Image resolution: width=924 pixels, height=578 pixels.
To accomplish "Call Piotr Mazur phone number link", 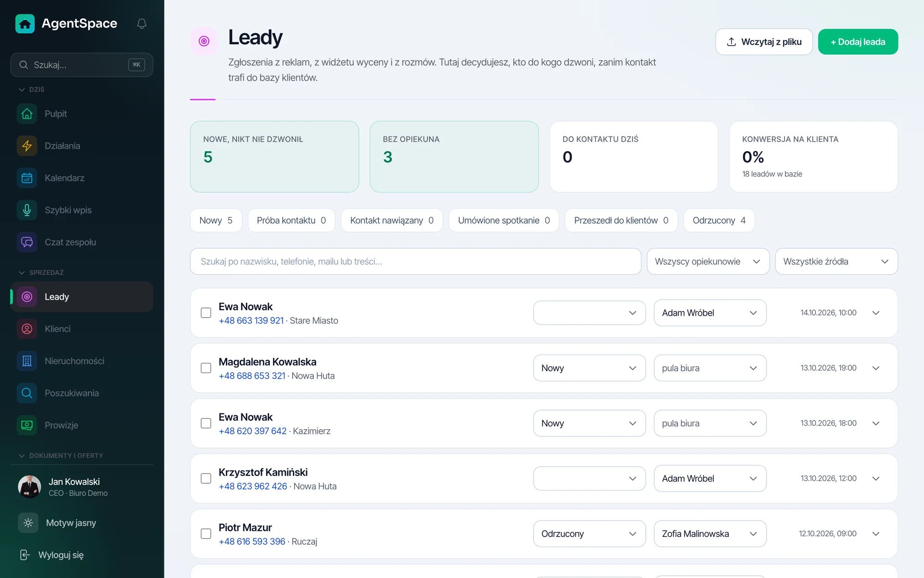I will pos(252,541).
